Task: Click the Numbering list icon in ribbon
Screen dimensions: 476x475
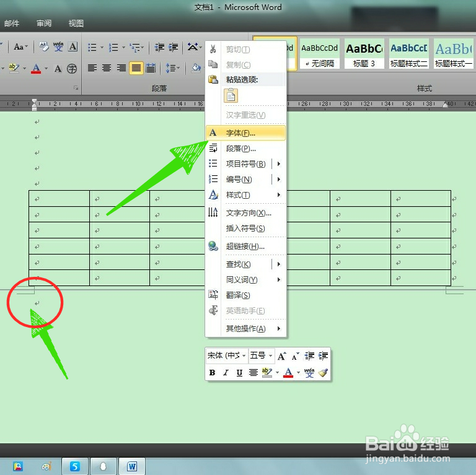Action: pyautogui.click(x=113, y=47)
